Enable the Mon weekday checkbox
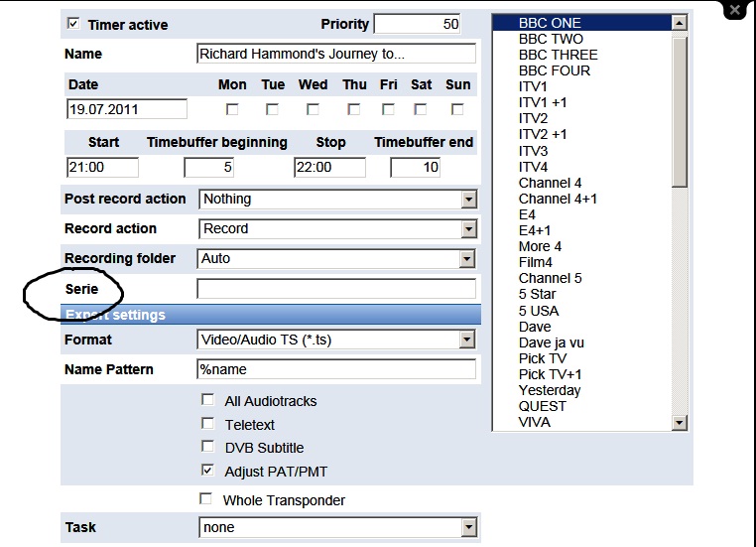Viewport: 756px width, 547px height. (x=232, y=109)
